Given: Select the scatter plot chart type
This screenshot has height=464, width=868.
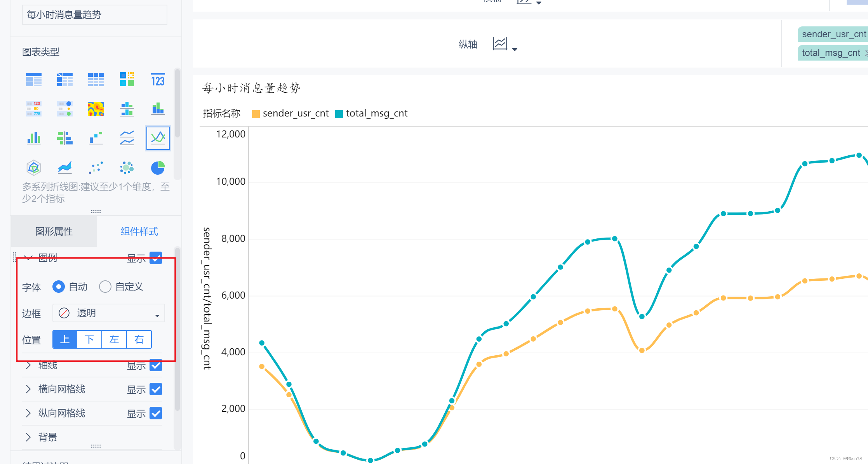Looking at the screenshot, I should [96, 168].
